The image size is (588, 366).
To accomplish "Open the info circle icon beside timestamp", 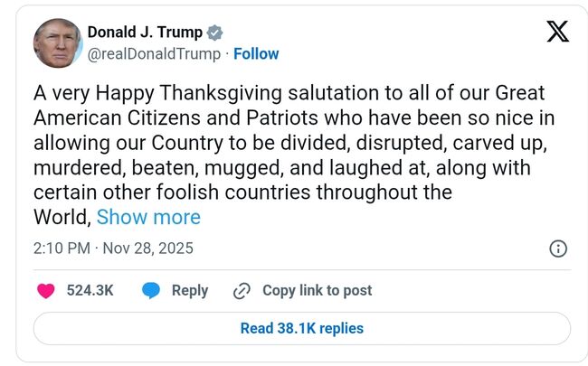I will click(558, 249).
